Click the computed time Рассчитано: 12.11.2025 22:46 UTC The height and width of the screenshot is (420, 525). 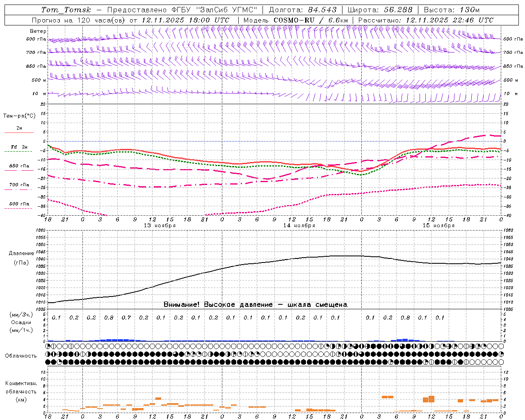426,20
